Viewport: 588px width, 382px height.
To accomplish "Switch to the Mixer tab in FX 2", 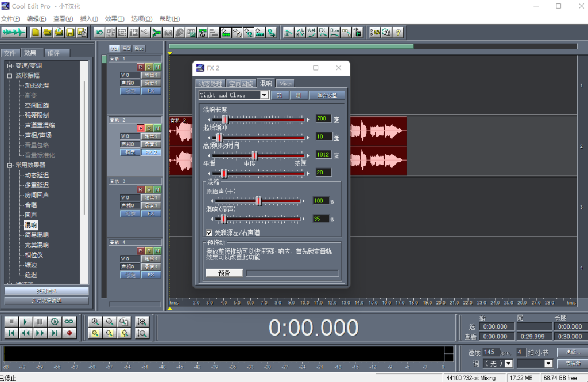I will pyautogui.click(x=285, y=84).
